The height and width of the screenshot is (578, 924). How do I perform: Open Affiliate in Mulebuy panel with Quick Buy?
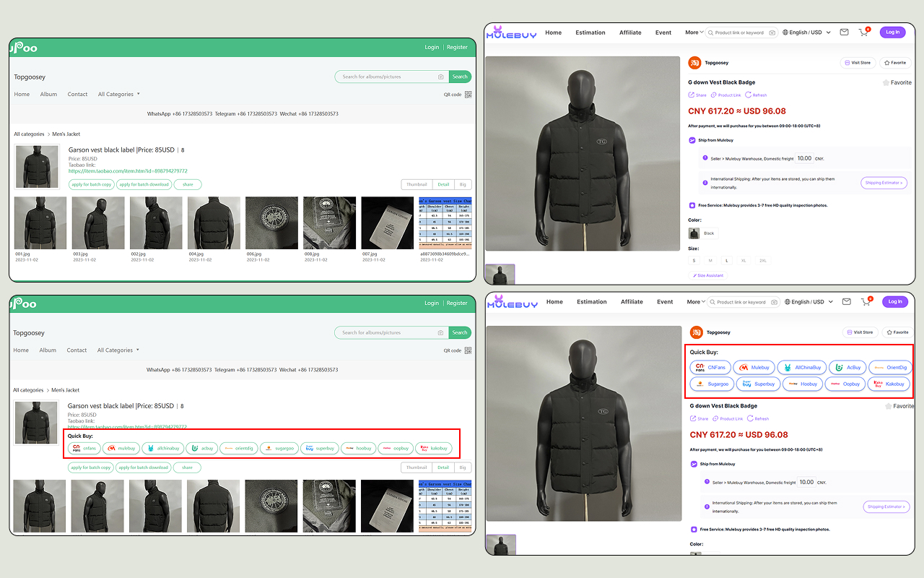pyautogui.click(x=632, y=302)
